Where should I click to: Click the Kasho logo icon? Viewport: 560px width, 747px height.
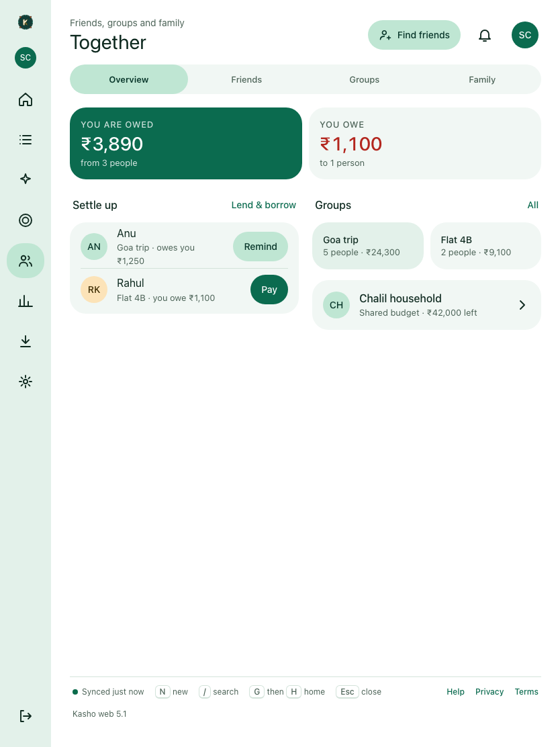click(26, 22)
